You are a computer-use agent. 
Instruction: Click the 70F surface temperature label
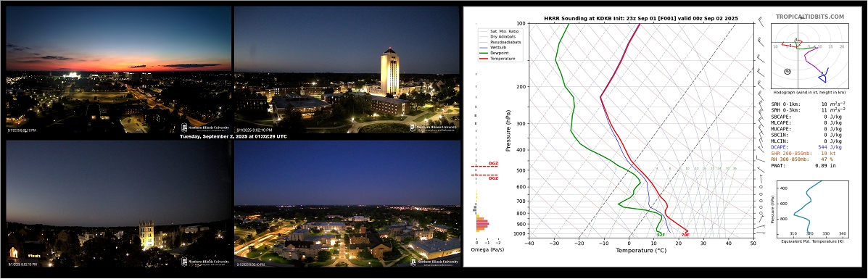(x=685, y=235)
